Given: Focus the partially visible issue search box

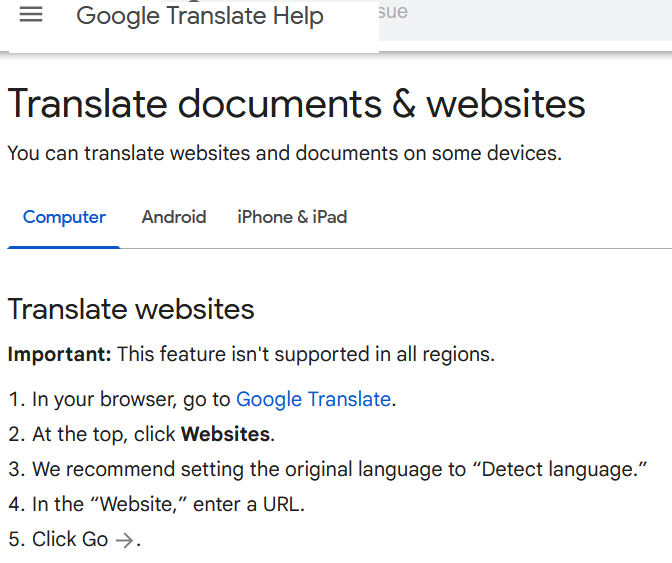Looking at the screenshot, I should pyautogui.click(x=520, y=14).
